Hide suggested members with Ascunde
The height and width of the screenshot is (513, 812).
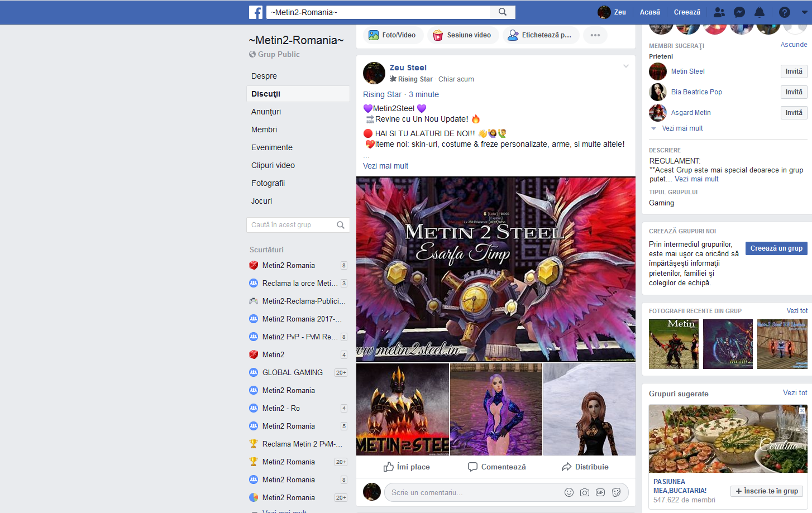click(794, 45)
